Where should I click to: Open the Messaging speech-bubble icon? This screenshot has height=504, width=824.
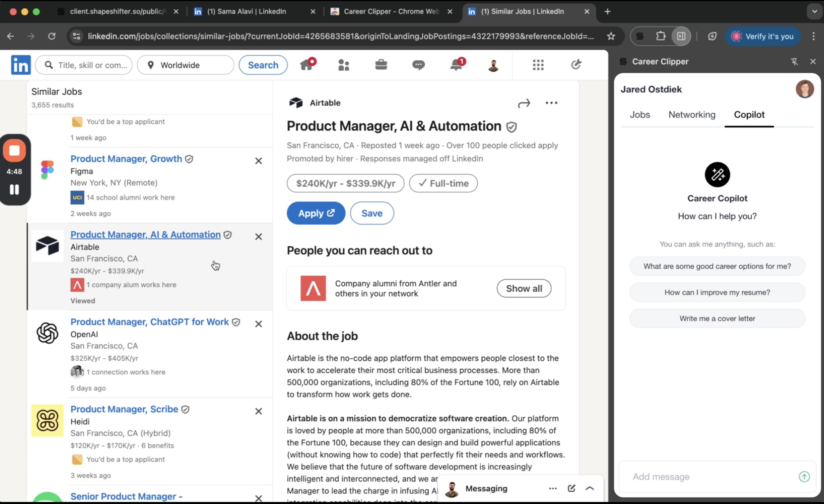[418, 64]
